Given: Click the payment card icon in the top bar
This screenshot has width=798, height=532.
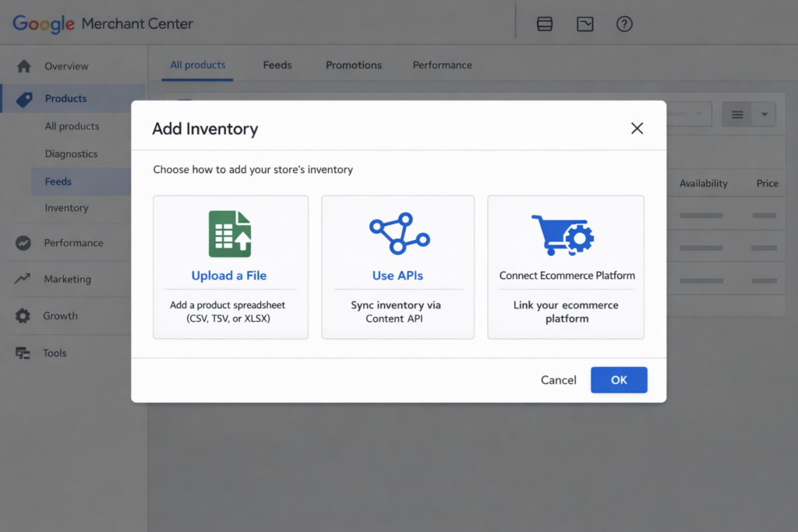Looking at the screenshot, I should [545, 24].
